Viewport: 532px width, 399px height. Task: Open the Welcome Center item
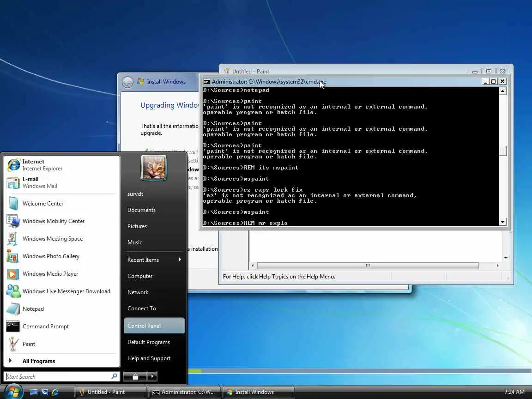[62, 204]
